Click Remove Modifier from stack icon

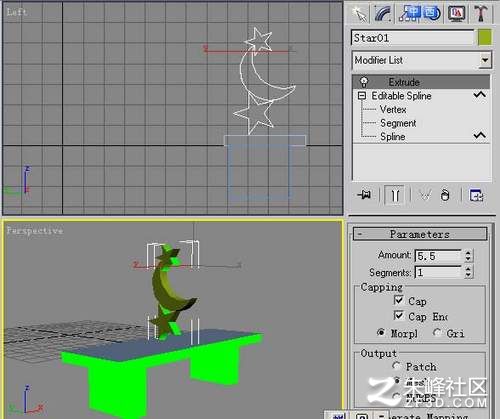pyautogui.click(x=445, y=195)
